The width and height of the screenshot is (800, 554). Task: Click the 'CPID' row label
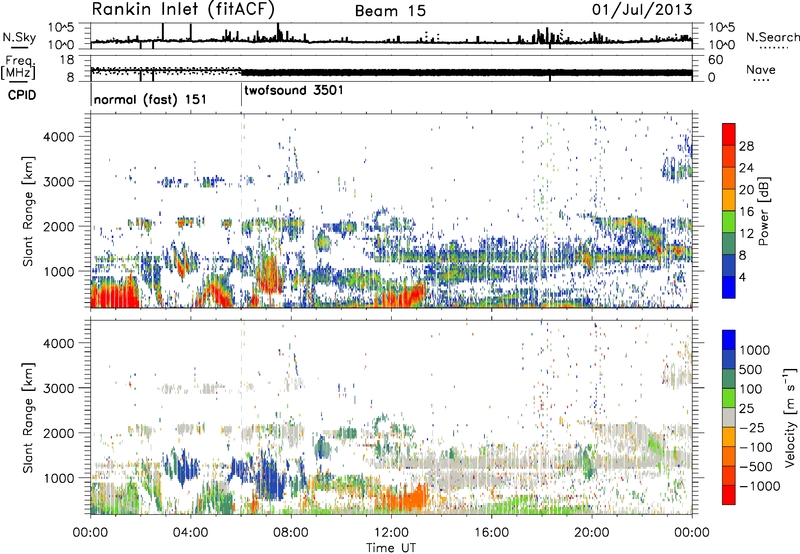pyautogui.click(x=21, y=95)
